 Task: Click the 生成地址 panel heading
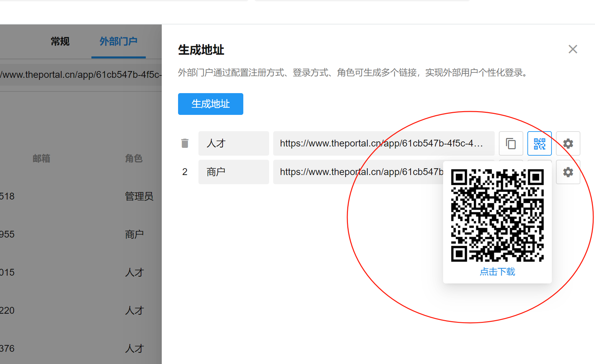201,50
